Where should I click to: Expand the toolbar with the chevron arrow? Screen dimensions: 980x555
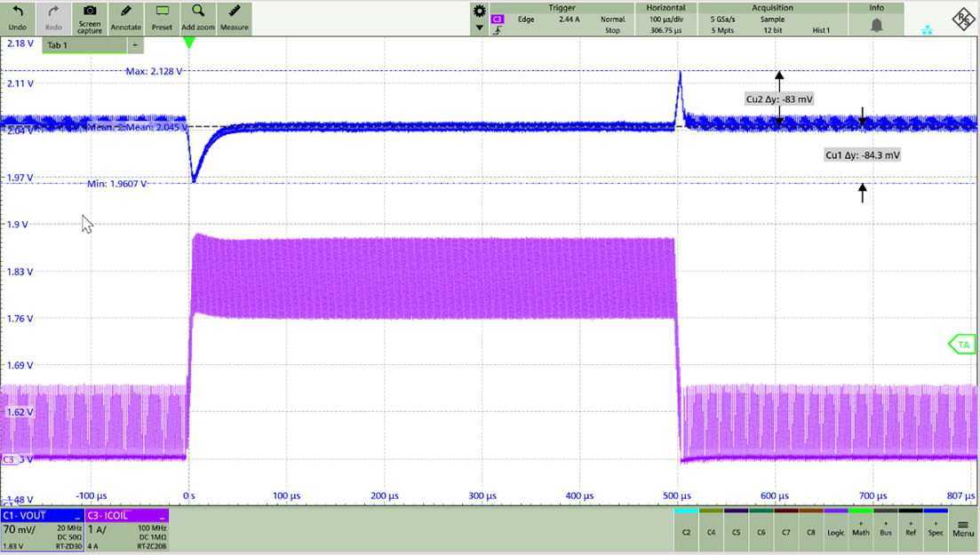click(480, 28)
